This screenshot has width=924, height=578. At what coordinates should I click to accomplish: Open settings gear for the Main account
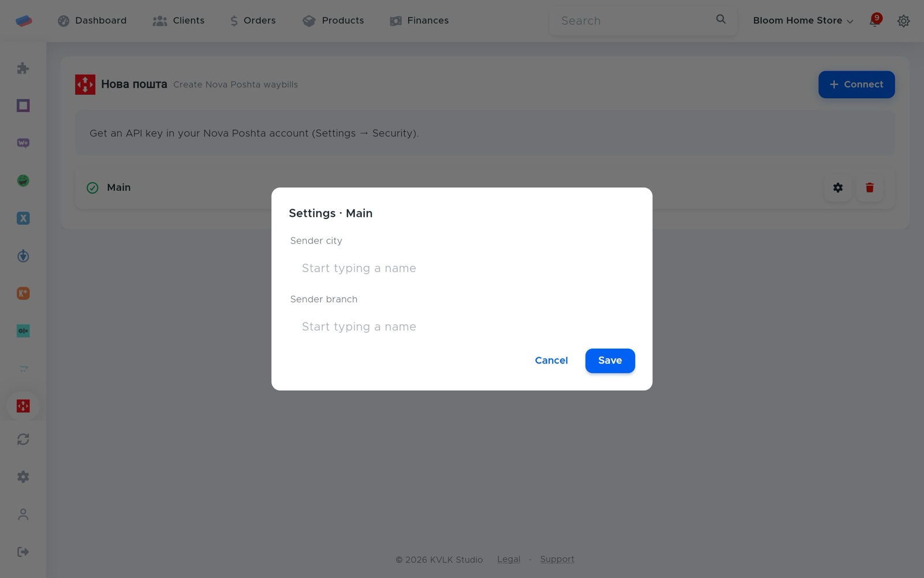[838, 188]
